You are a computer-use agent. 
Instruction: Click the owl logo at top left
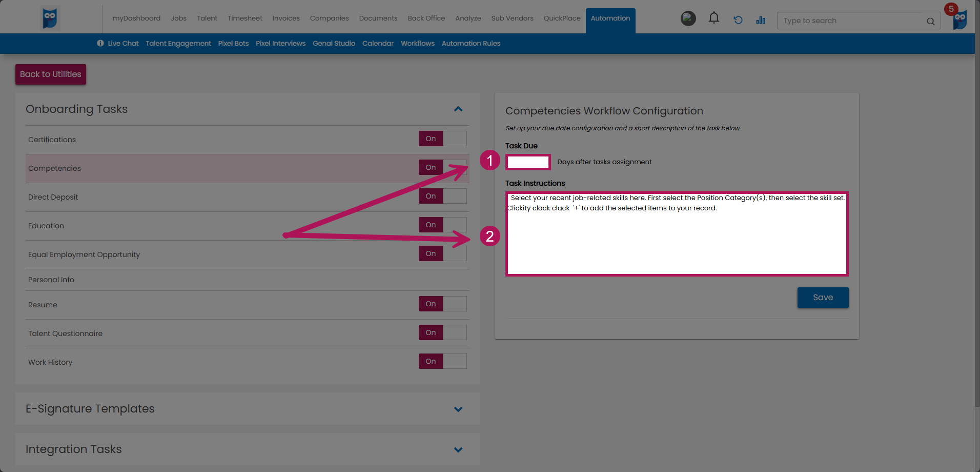point(50,18)
